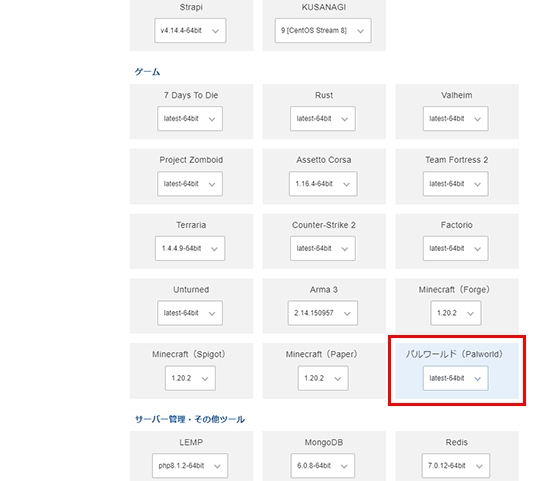The width and height of the screenshot is (550, 481).
Task: Expand the Team Fortress 2 version dropdown
Action: coord(455,183)
